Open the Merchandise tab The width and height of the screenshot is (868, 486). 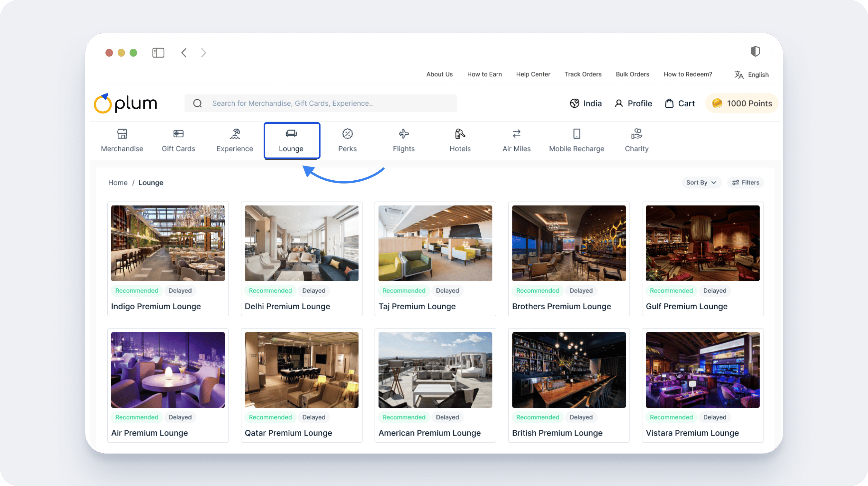[122, 141]
